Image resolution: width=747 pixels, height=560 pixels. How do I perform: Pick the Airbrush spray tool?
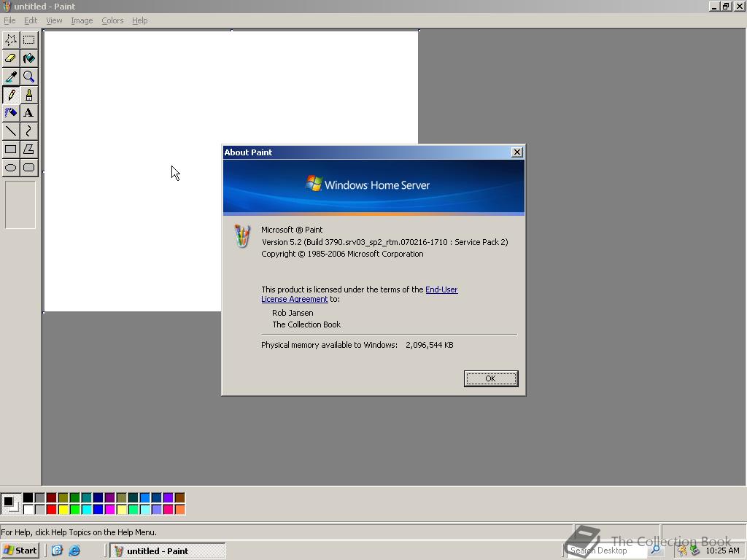11,113
